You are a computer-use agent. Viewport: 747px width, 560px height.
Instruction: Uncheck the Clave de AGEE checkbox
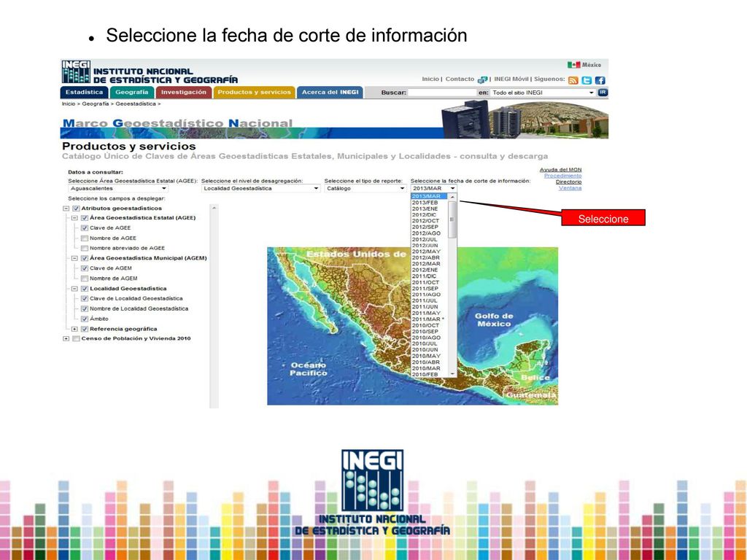pos(85,227)
